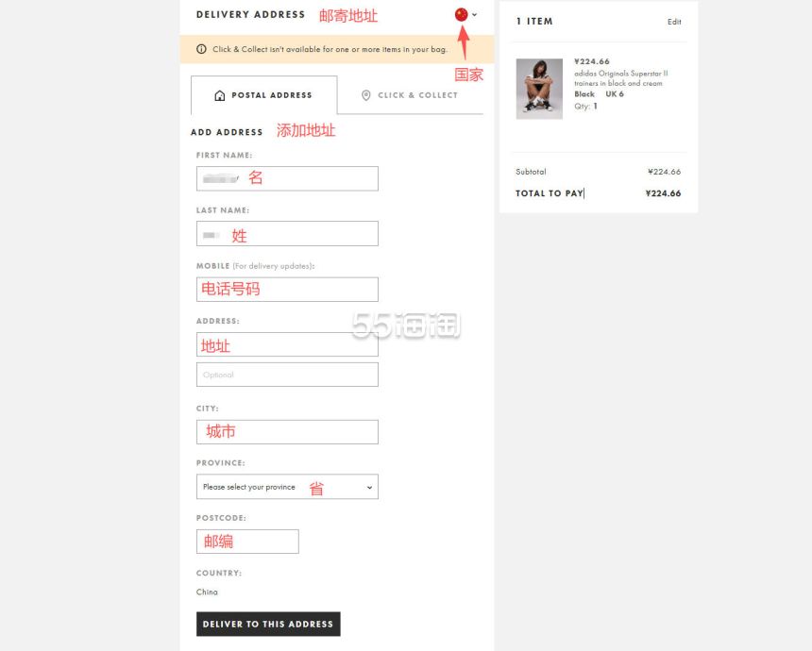
Task: Focus the First Name input field
Action: tap(287, 178)
